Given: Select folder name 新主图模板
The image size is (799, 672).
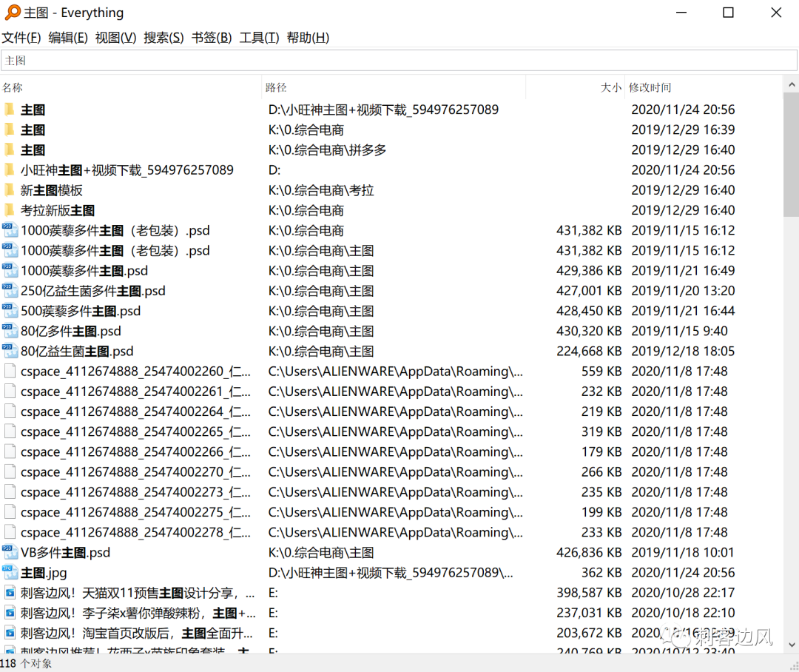Looking at the screenshot, I should click(x=51, y=190).
